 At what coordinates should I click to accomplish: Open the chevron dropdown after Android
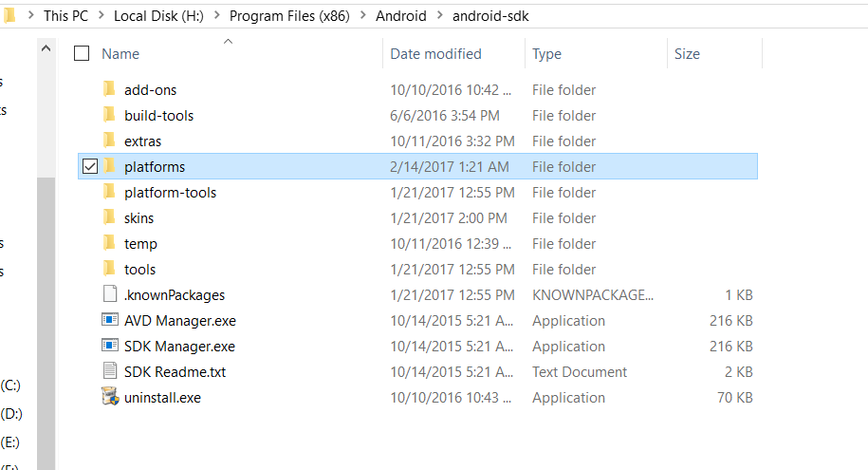point(439,16)
